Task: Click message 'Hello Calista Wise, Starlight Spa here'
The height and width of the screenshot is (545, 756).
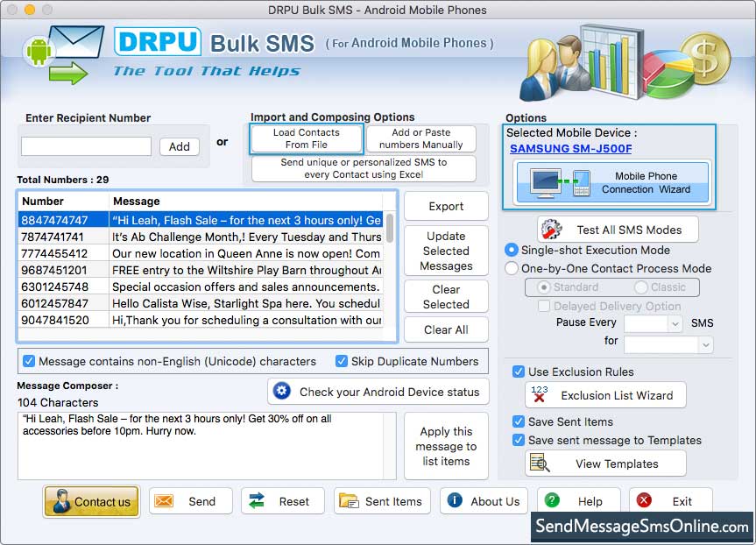Action: point(246,303)
